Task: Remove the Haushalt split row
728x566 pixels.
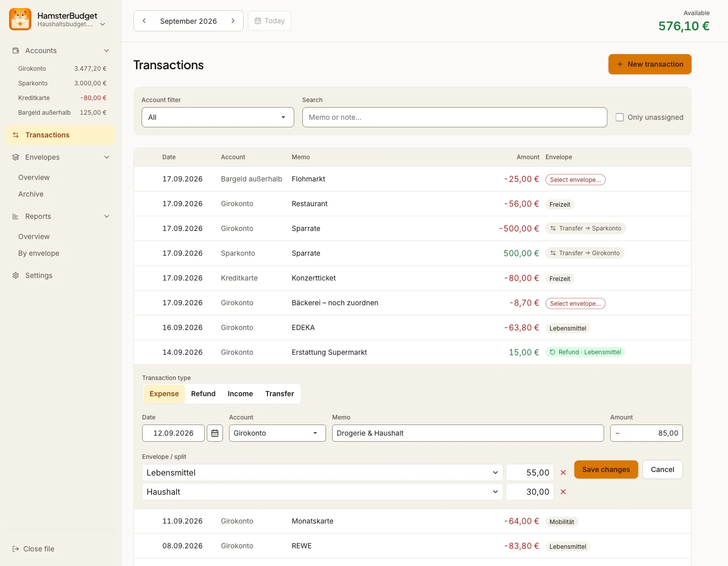Action: click(x=563, y=492)
